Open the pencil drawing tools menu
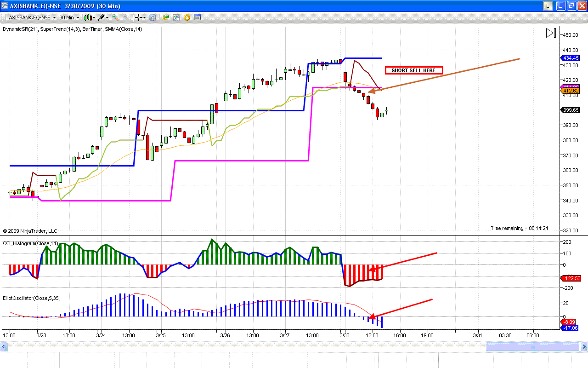 click(103, 17)
